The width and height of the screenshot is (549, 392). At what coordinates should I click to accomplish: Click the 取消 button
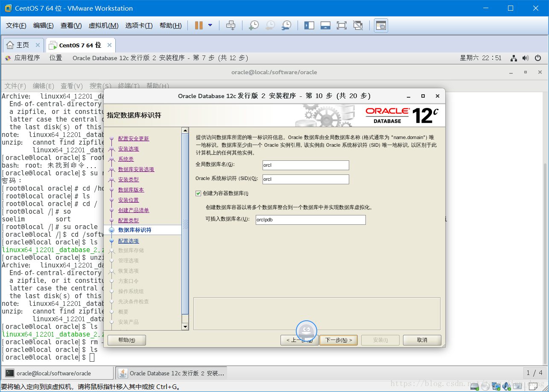tap(422, 340)
